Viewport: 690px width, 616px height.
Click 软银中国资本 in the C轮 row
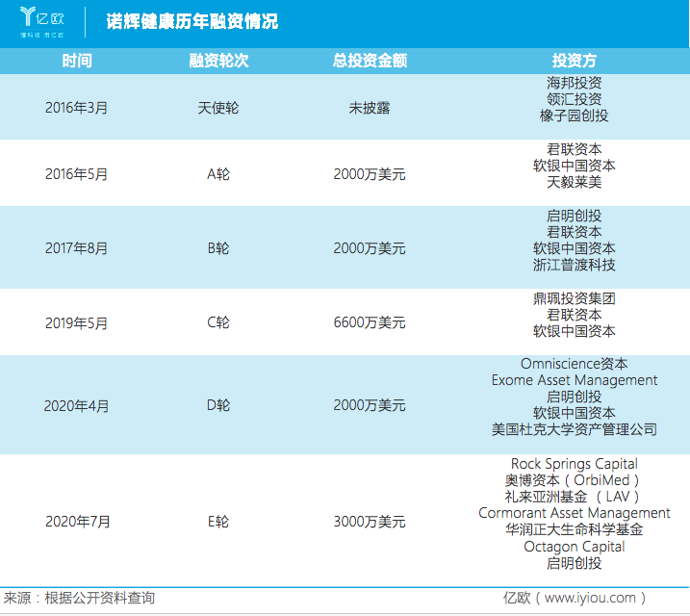[575, 331]
